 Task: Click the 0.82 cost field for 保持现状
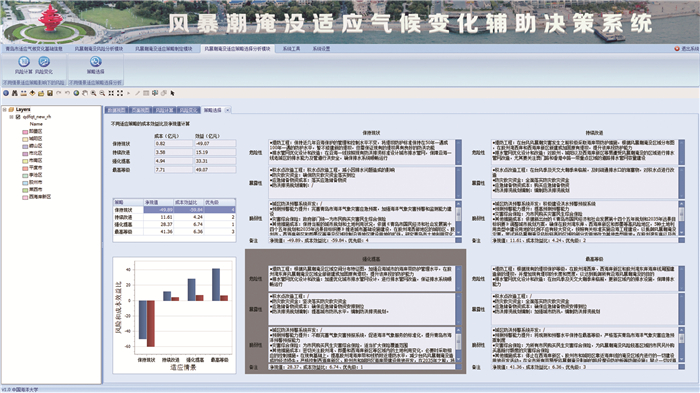pos(173,143)
